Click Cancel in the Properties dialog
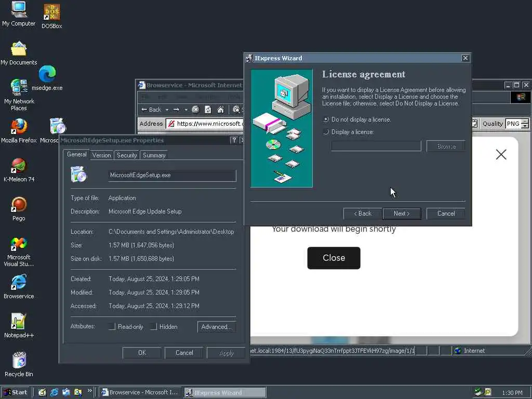This screenshot has width=532, height=399. [184, 353]
